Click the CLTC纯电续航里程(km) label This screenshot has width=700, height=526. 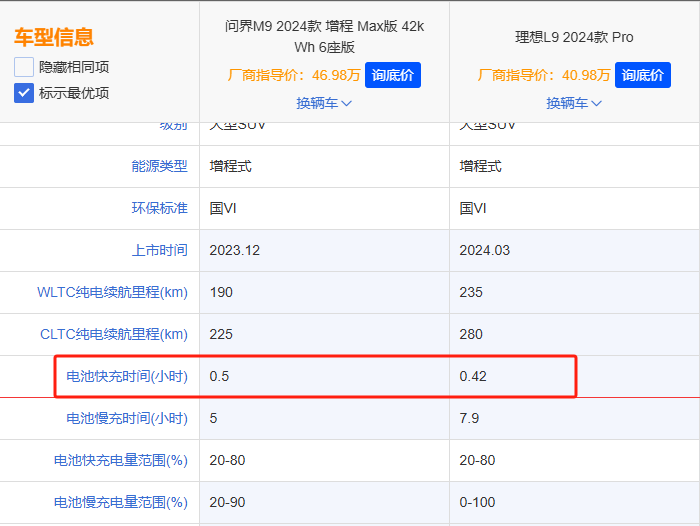pyautogui.click(x=113, y=334)
